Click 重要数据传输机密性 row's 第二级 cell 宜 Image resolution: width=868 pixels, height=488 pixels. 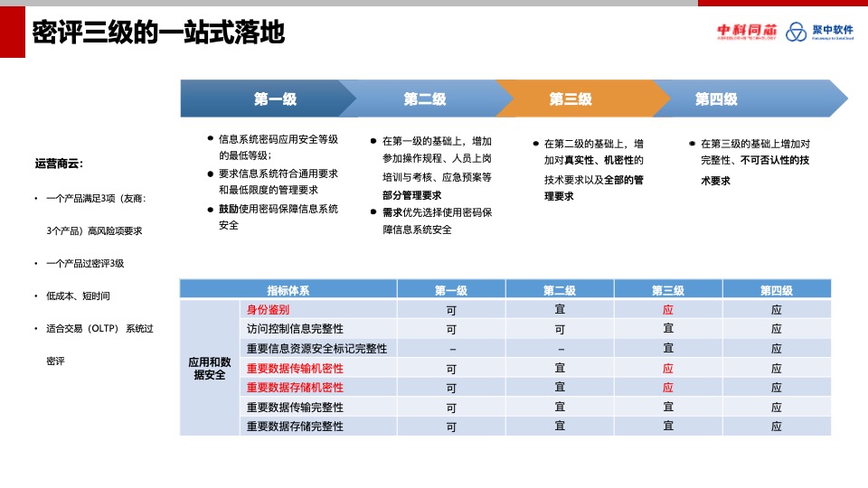pyautogui.click(x=560, y=368)
